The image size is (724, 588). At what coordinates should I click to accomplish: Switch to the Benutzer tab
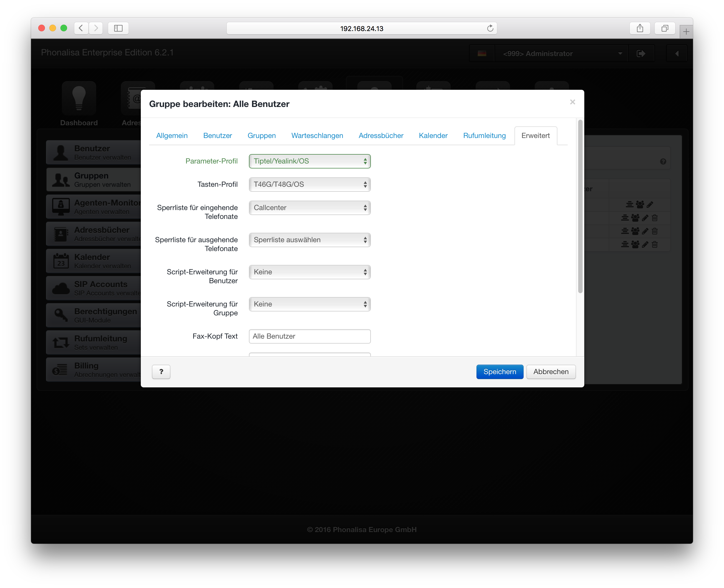pos(218,136)
